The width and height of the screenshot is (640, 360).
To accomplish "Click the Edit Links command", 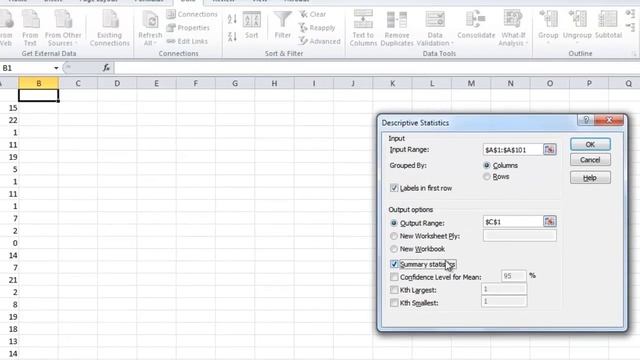I will (x=187, y=41).
